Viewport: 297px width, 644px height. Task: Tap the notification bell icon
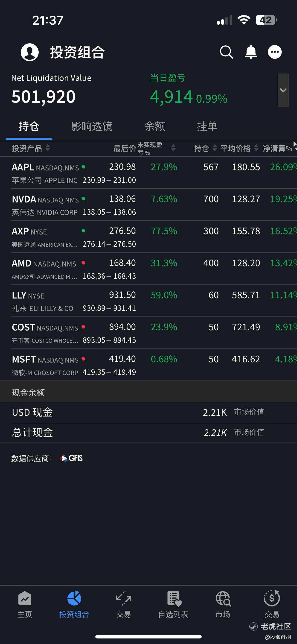pos(251,52)
